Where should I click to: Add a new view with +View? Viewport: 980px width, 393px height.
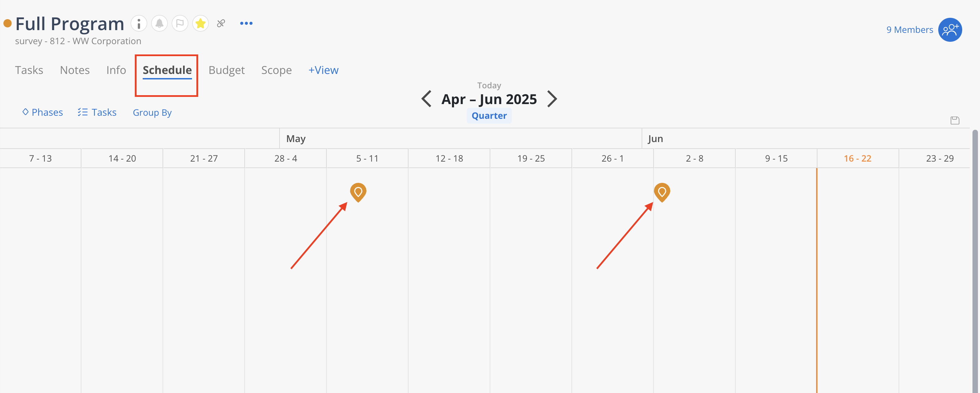(323, 70)
